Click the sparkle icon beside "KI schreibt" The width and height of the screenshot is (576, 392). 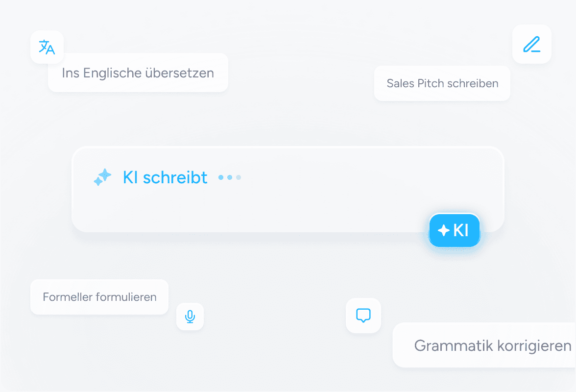(102, 177)
